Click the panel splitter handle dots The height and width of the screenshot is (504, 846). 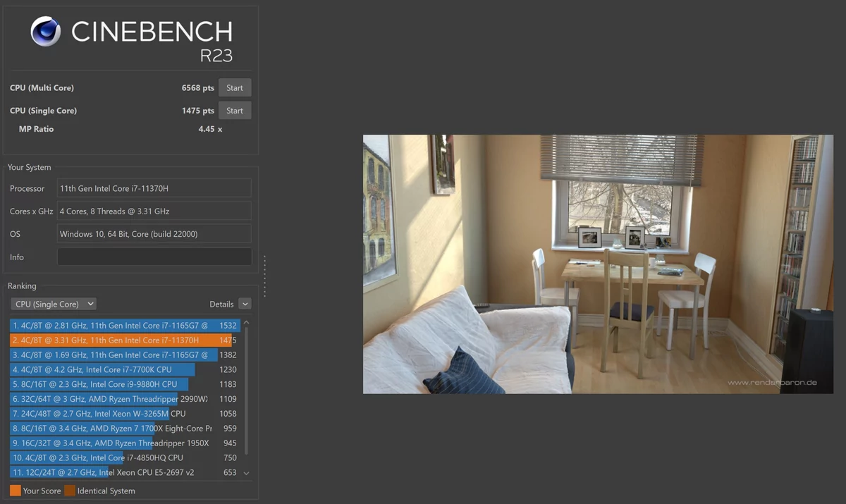(x=264, y=276)
